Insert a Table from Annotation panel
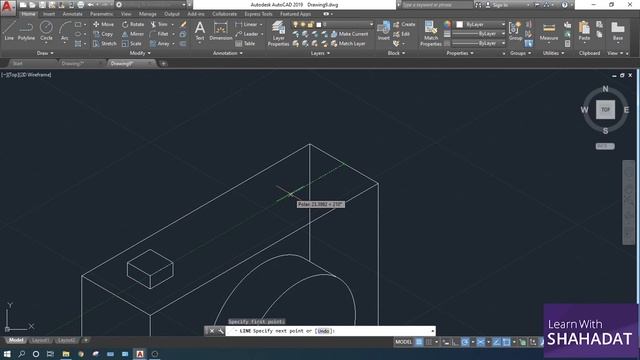 245,43
